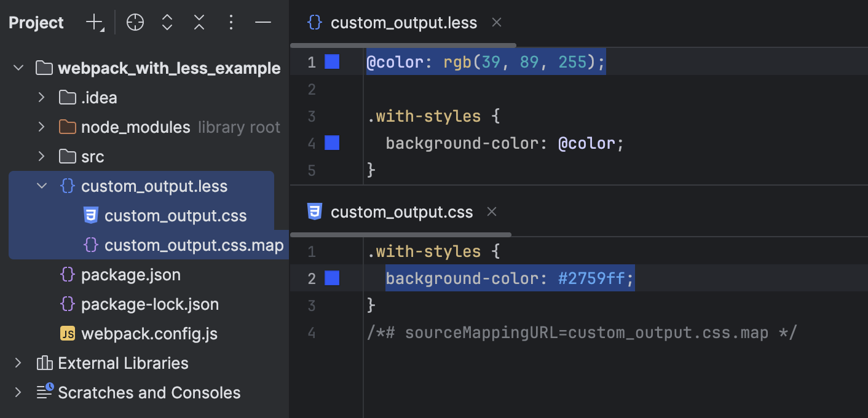Image resolution: width=868 pixels, height=418 pixels.
Task: Expand the src folder
Action: pyautogui.click(x=41, y=157)
